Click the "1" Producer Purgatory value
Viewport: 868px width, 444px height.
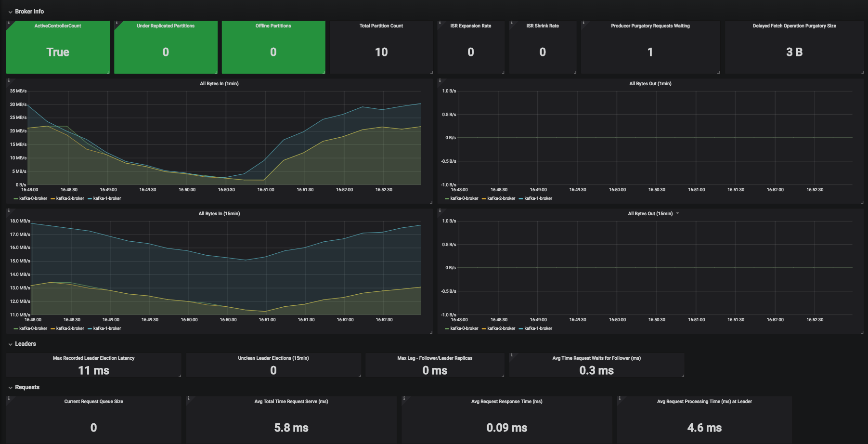650,52
